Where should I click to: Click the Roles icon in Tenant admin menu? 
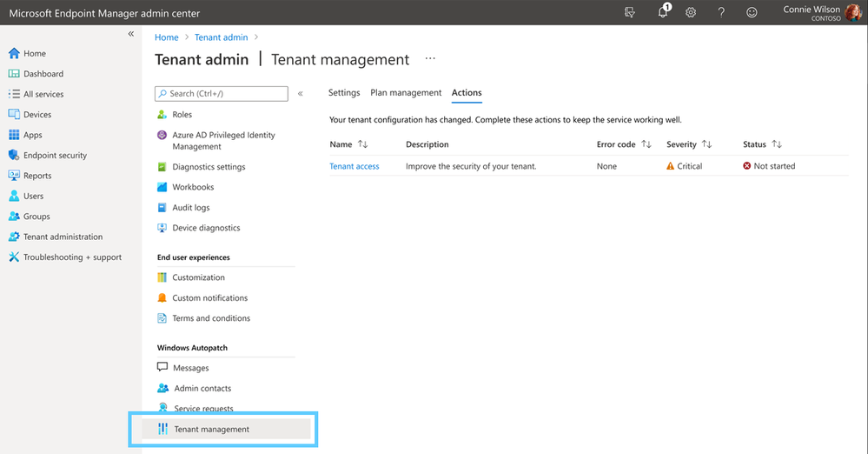[x=162, y=114]
